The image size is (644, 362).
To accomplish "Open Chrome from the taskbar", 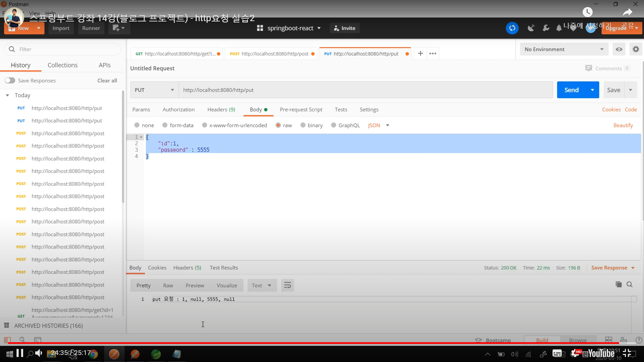I will point(93,354).
